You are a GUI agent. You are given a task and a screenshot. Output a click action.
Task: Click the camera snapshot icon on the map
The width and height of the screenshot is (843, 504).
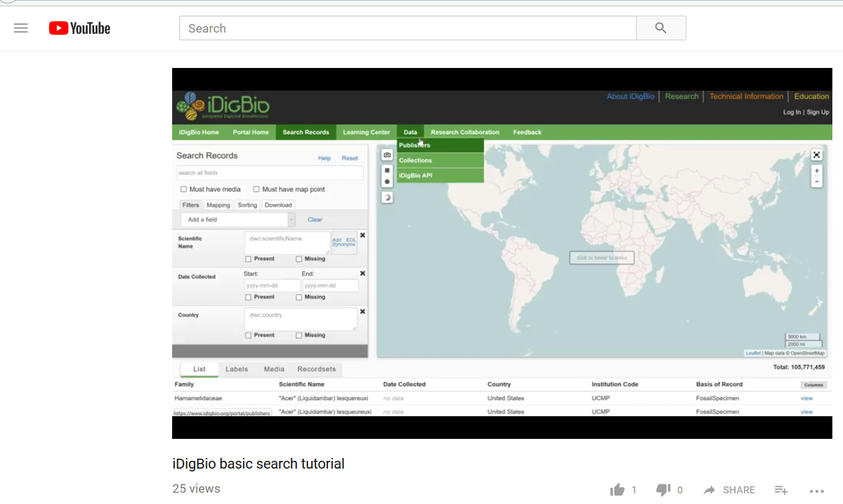point(387,155)
